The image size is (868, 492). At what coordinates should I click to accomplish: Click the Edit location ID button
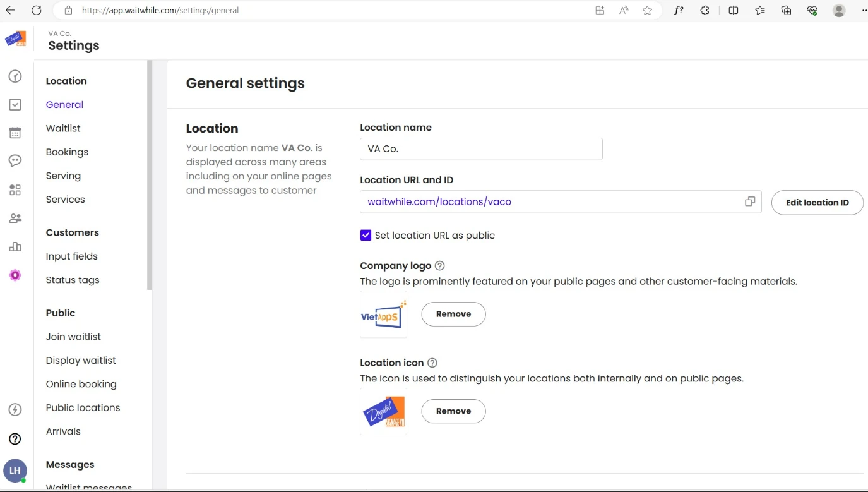point(817,203)
